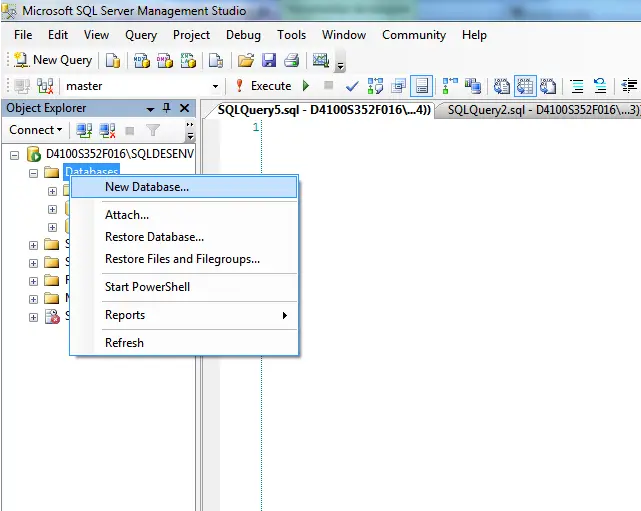Open the Tools menu in menu bar
The height and width of the screenshot is (511, 641).
click(291, 34)
